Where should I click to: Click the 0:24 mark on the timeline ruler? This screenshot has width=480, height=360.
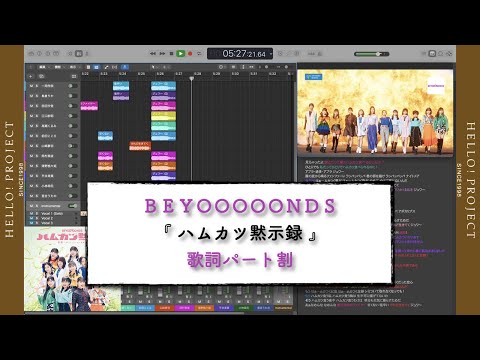point(123,74)
